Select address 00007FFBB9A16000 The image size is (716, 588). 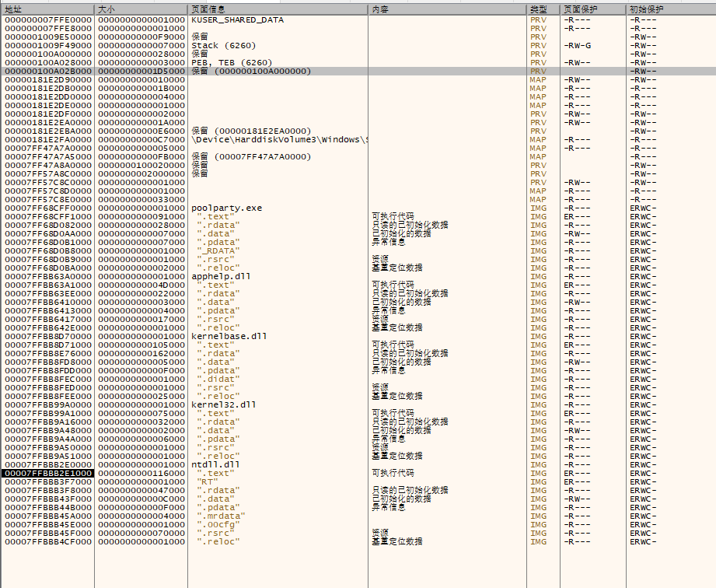click(48, 422)
